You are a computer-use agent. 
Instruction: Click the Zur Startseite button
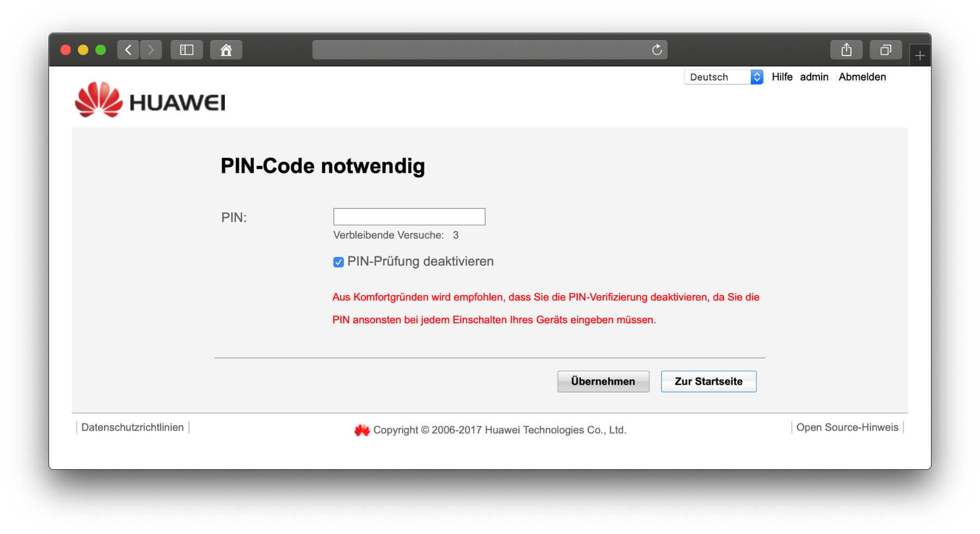[x=708, y=382]
